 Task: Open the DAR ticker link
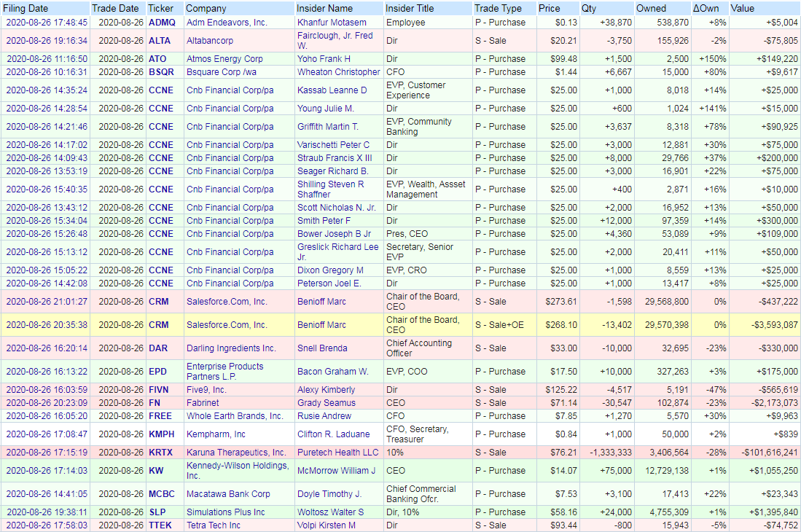tap(158, 348)
